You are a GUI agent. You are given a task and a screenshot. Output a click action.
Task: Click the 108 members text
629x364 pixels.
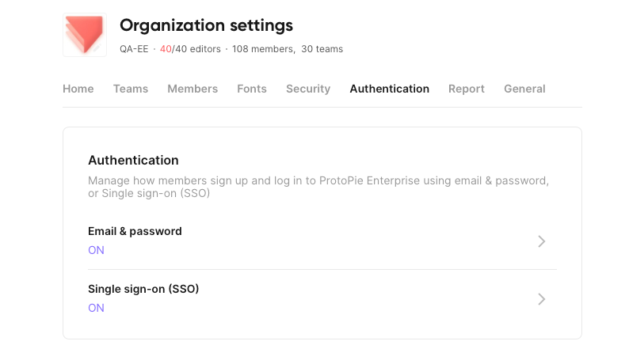[x=263, y=49]
